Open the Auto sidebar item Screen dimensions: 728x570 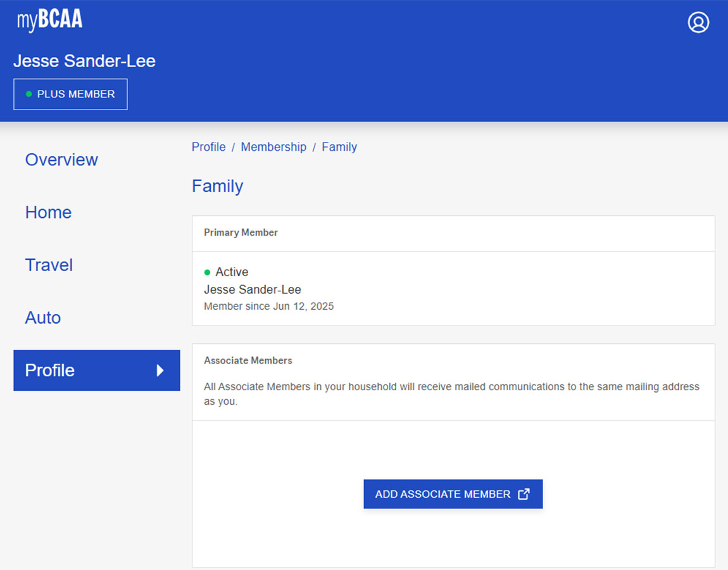click(43, 317)
